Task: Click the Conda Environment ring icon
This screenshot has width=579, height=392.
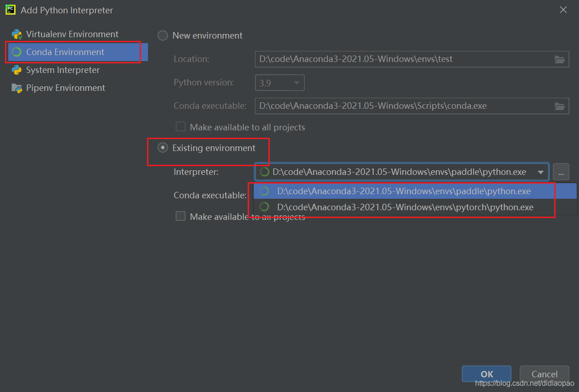Action: (x=17, y=52)
